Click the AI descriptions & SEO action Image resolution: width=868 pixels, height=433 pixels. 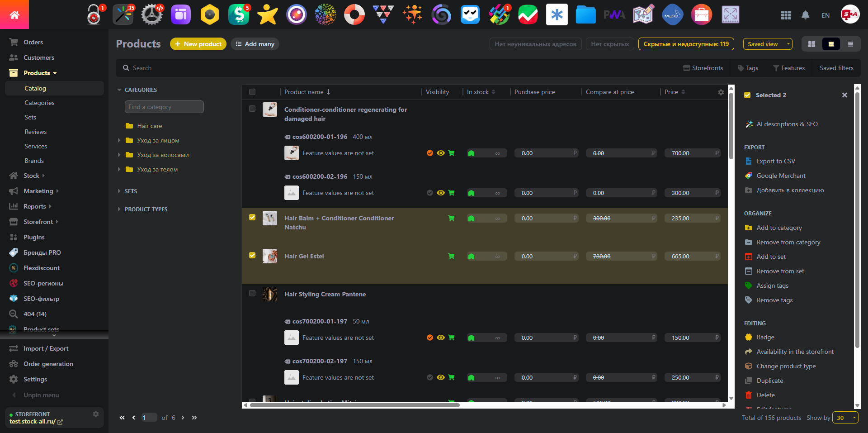787,124
